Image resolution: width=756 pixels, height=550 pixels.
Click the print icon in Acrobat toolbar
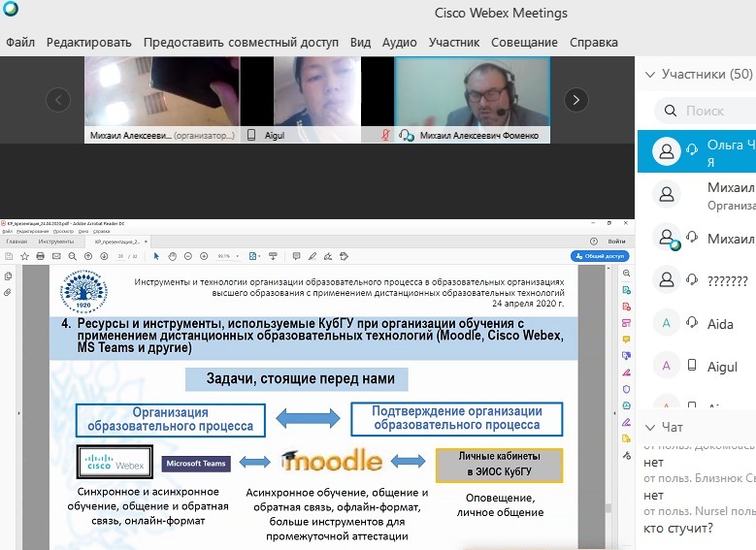41,256
